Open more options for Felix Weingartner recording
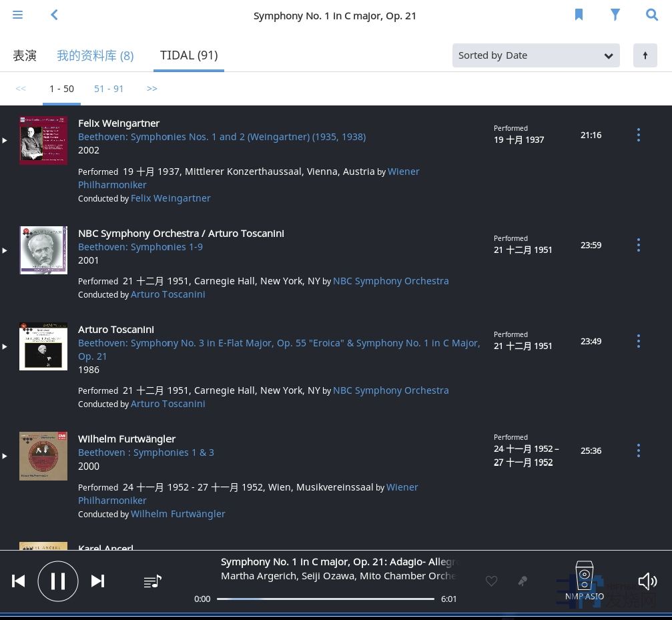This screenshot has width=672, height=620. (x=638, y=135)
